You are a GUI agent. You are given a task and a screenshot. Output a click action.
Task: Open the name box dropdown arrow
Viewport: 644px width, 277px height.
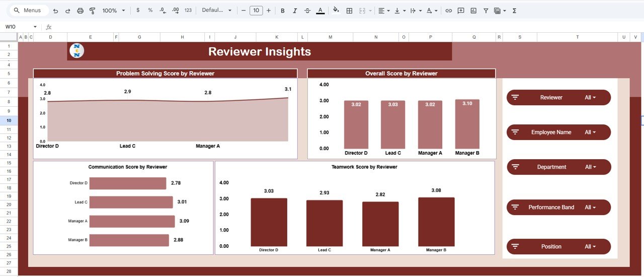coord(35,27)
